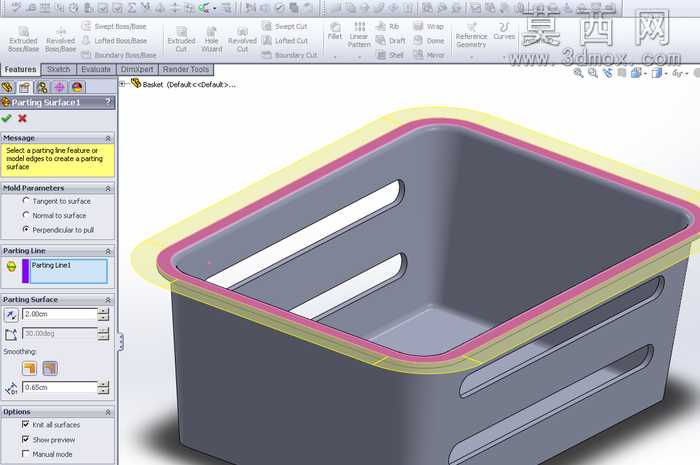700x465 pixels.
Task: Toggle Show preview checkbox
Action: coord(25,439)
